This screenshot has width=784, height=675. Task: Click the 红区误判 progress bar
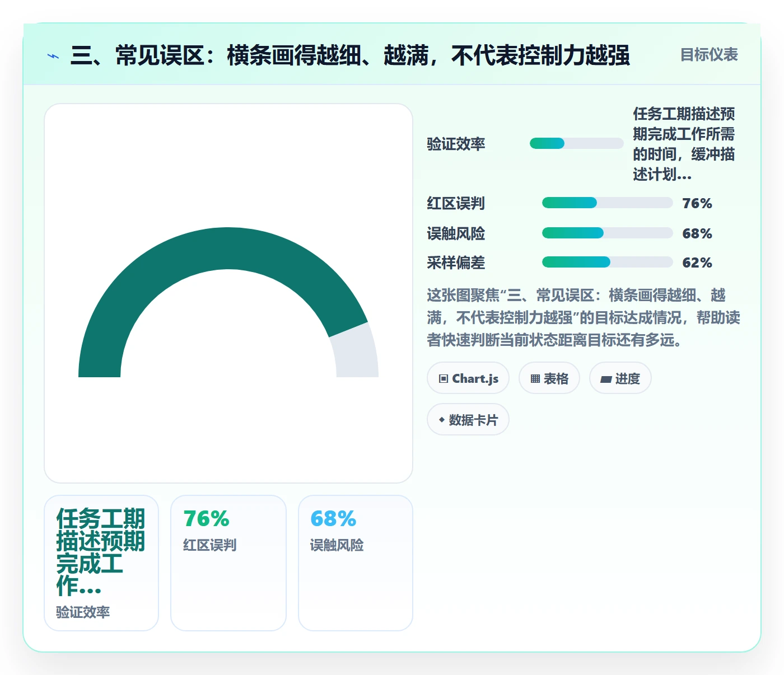(608, 203)
